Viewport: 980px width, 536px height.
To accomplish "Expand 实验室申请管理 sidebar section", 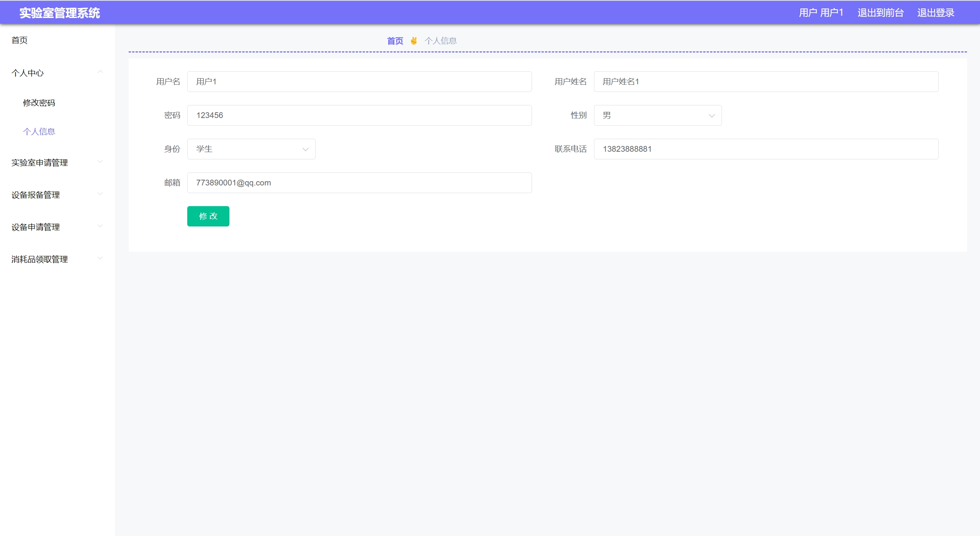I will (39, 163).
